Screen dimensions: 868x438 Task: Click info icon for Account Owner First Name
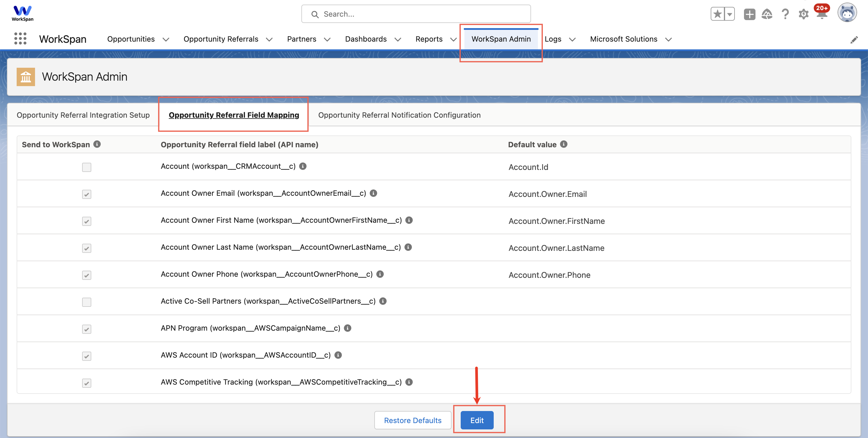(409, 220)
